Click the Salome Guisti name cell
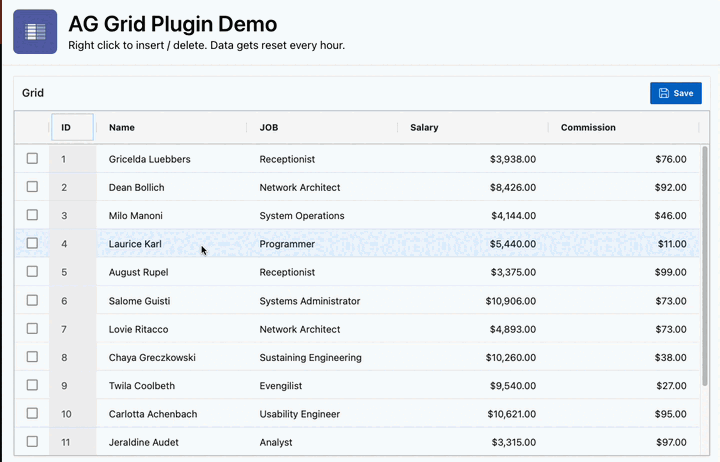This screenshot has height=462, width=720. click(172, 301)
